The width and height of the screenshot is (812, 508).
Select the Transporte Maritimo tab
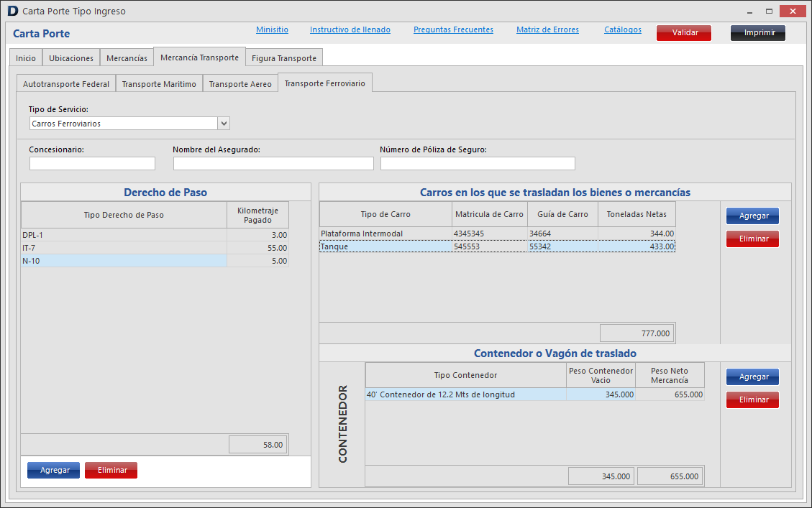click(x=159, y=84)
